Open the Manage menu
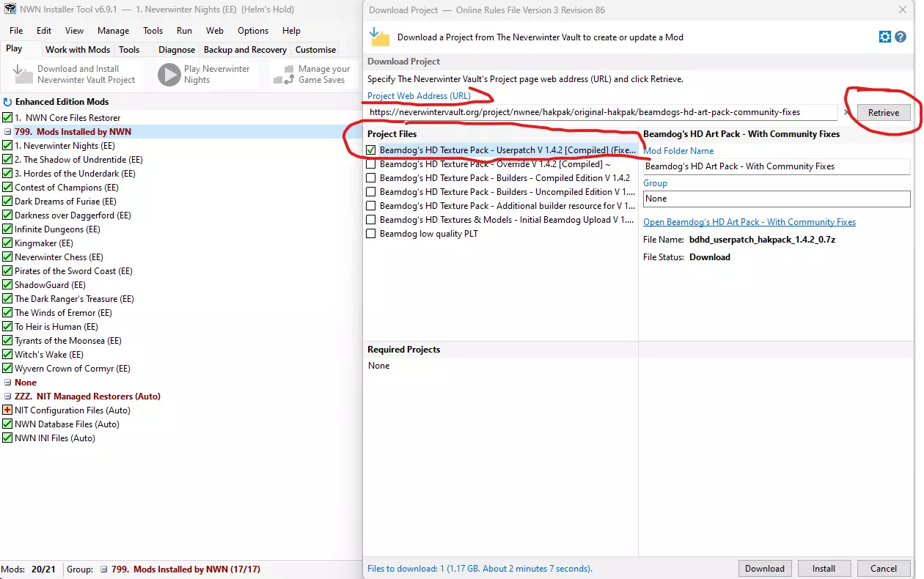This screenshot has width=924, height=579. (113, 31)
